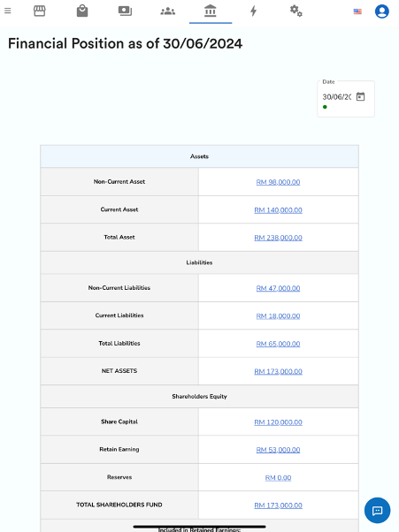Open Non-Current Asset RM 98,000.00 link

tap(278, 182)
